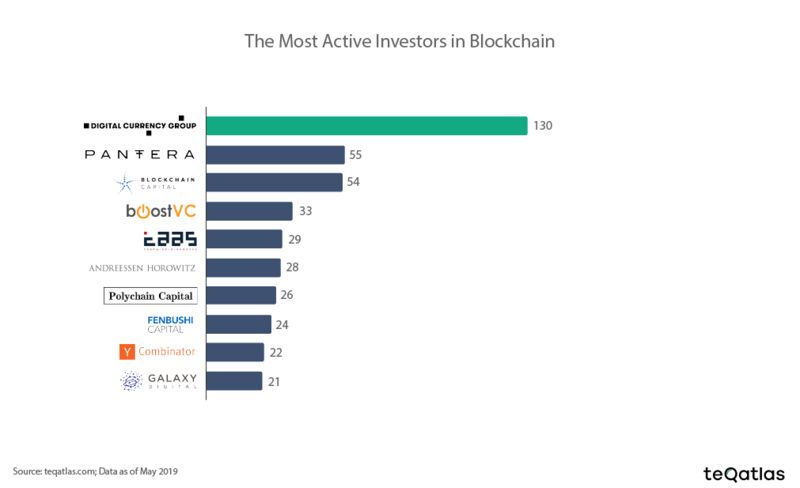Screen dimensions: 800x488
Task: Click the Blockchain Capital bar valued 54
Action: [x=275, y=183]
